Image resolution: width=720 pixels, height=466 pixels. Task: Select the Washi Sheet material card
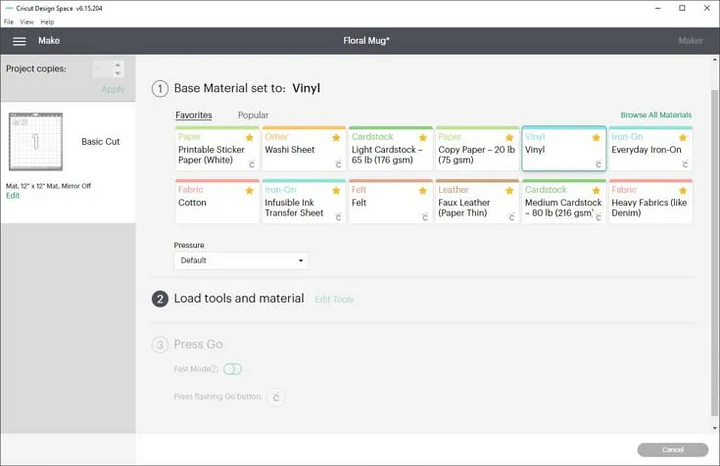coord(304,149)
